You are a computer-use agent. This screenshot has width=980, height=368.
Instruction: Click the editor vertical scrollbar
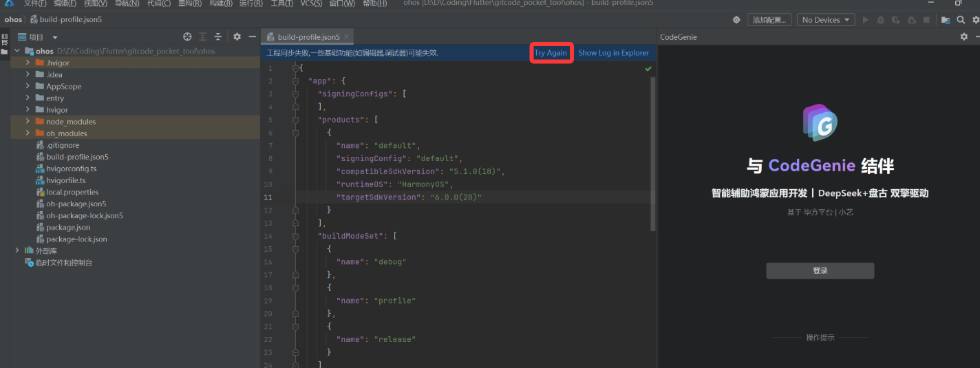click(x=654, y=155)
